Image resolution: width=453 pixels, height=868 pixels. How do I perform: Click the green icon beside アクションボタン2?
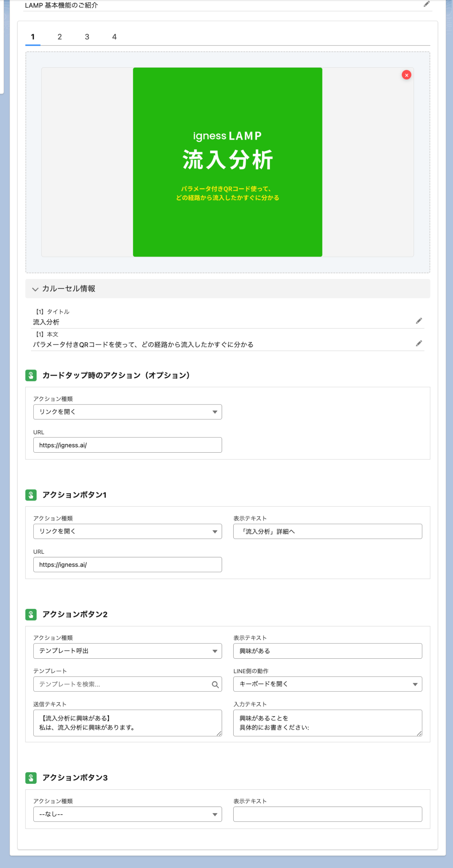click(x=31, y=614)
